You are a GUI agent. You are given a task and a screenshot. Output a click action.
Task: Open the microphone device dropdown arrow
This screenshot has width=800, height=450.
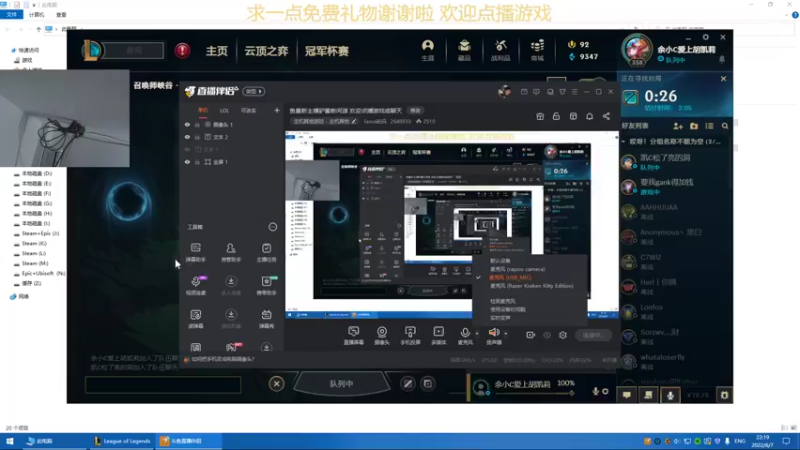[x=477, y=334]
